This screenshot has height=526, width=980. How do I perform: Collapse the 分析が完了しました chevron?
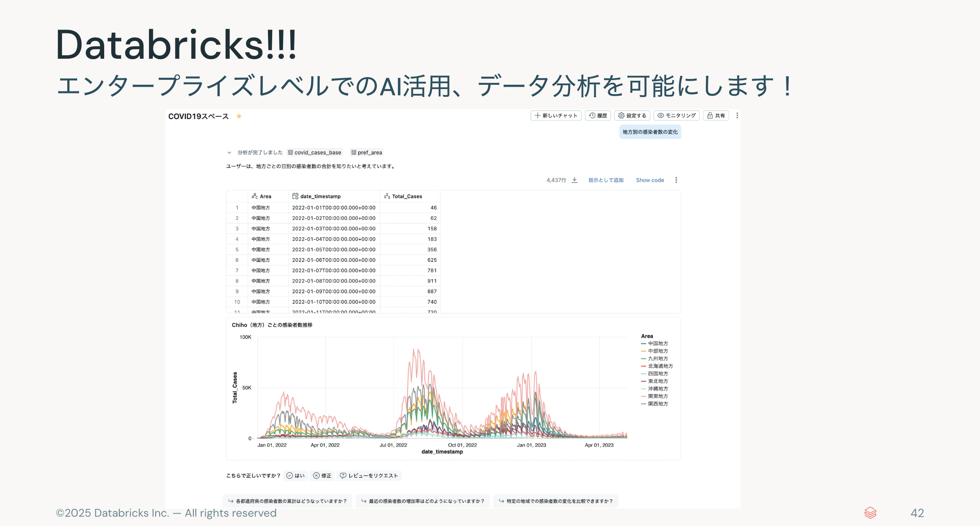[229, 153]
